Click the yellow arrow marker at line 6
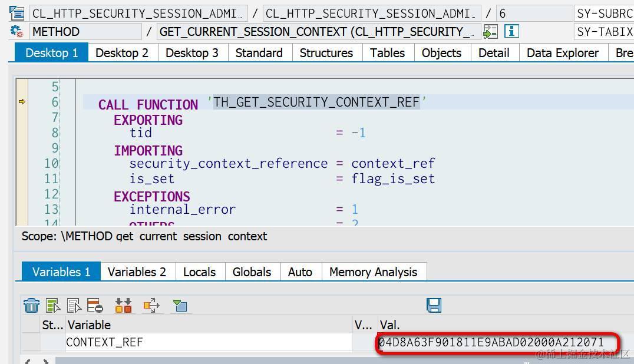The height and width of the screenshot is (364, 634). pyautogui.click(x=22, y=102)
